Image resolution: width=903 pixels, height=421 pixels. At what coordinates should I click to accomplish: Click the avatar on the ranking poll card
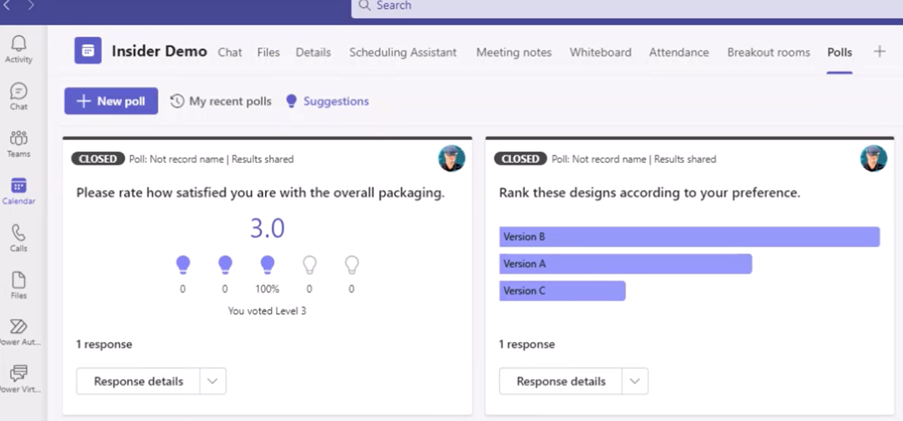[x=874, y=158]
